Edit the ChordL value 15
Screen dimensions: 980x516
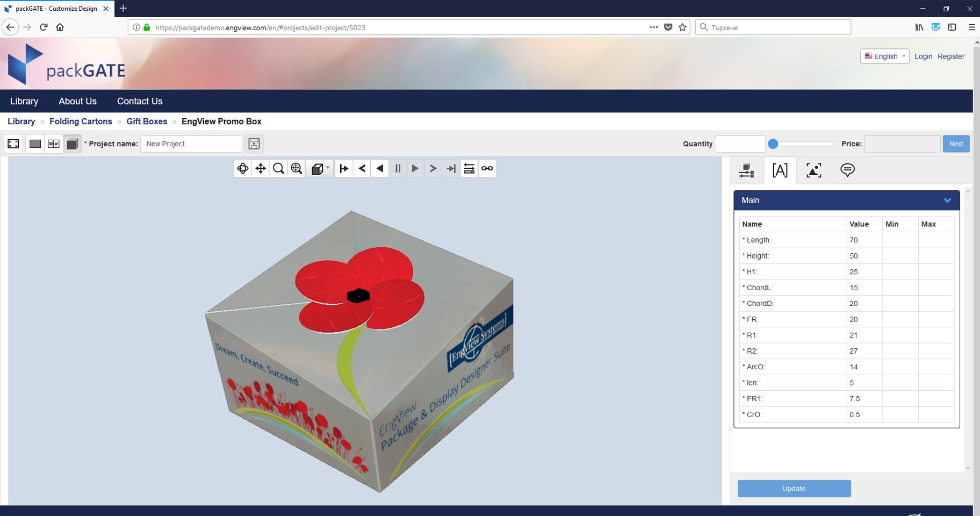[x=864, y=288]
